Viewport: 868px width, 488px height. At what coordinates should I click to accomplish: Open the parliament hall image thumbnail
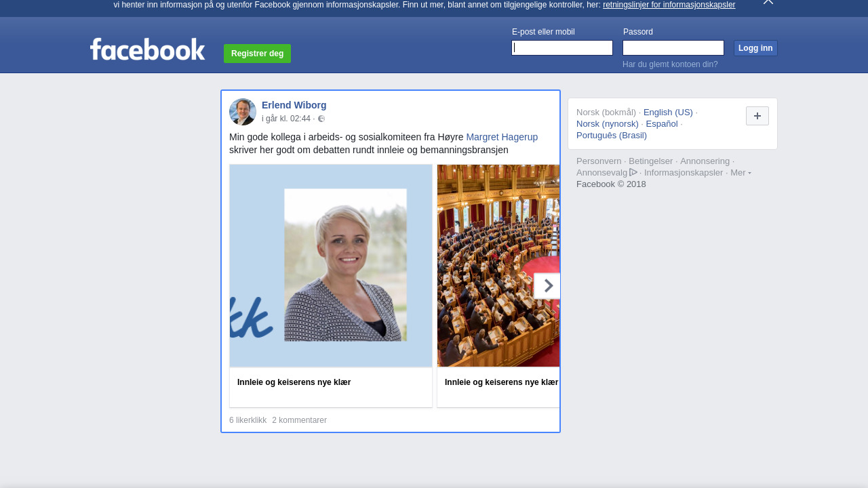[x=498, y=266]
